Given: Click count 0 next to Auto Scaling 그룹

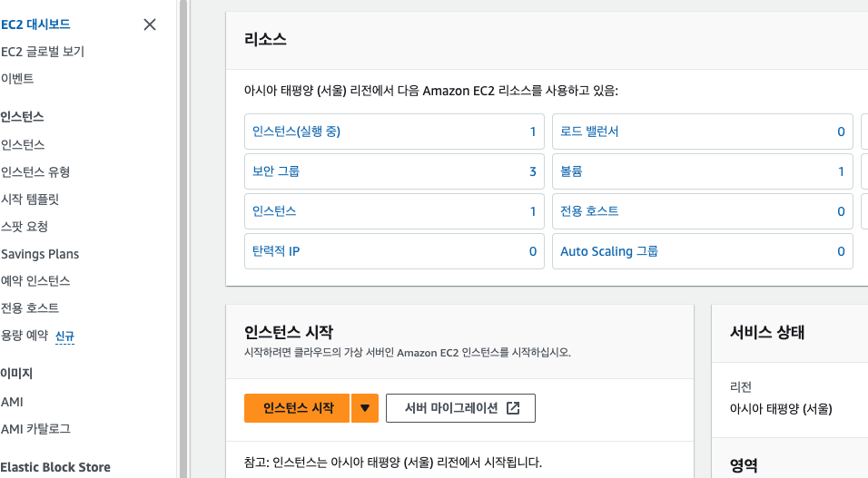Looking at the screenshot, I should point(841,251).
